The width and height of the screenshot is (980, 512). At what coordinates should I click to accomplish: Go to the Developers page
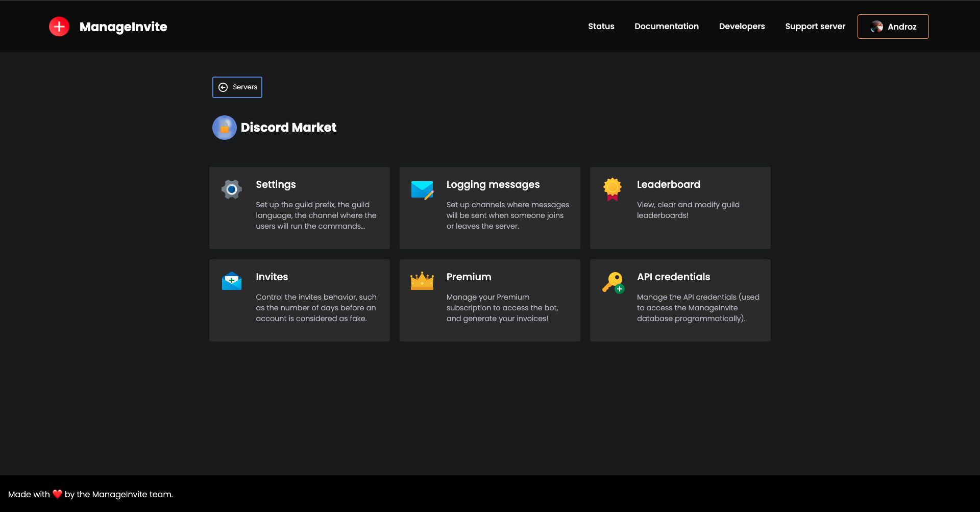pos(742,27)
